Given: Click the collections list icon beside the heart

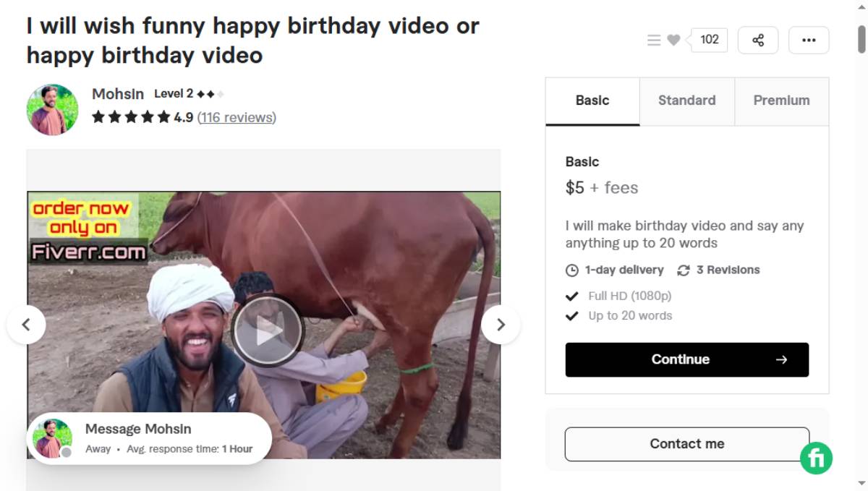Looking at the screenshot, I should coord(653,40).
